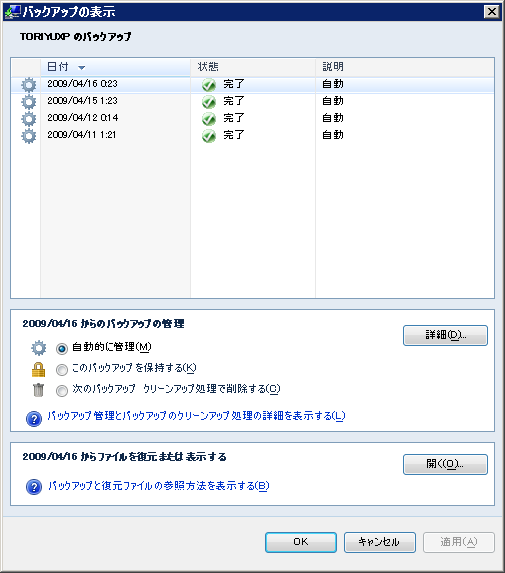Click green checkmark icon for 2009/04/15 backup
This screenshot has height=573, width=505.
(209, 102)
